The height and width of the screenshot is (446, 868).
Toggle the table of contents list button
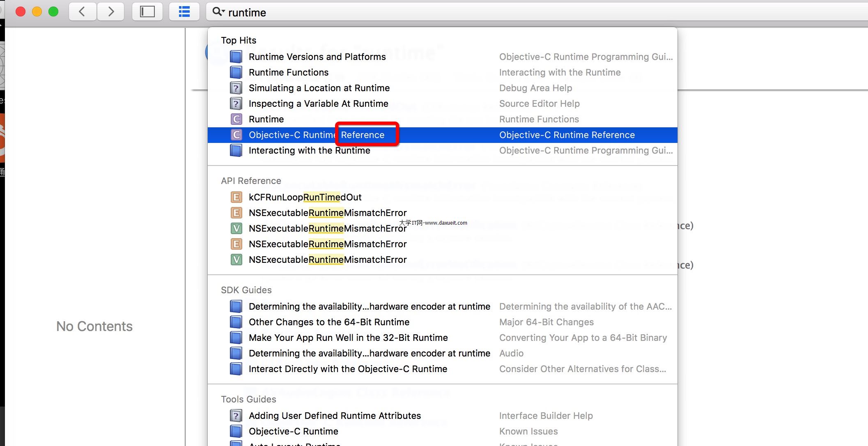coord(184,12)
